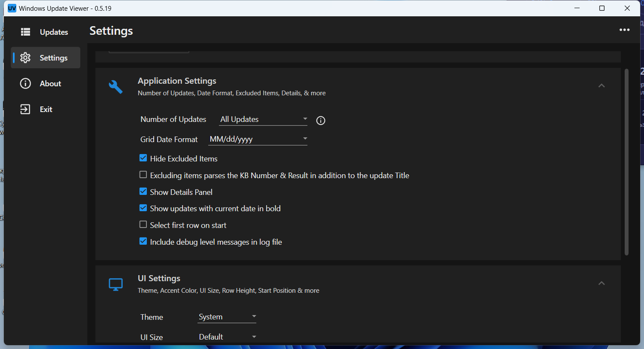Choose Exit in the sidebar
The image size is (644, 349).
(46, 109)
